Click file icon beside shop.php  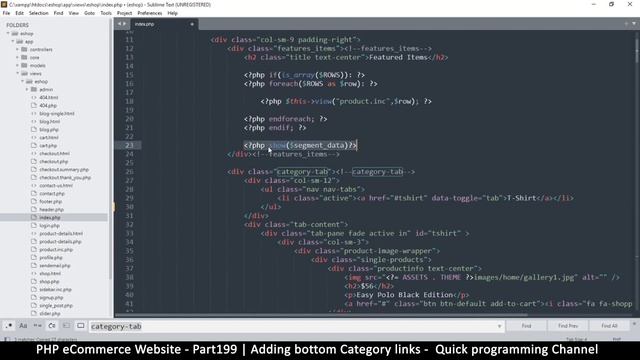34,282
